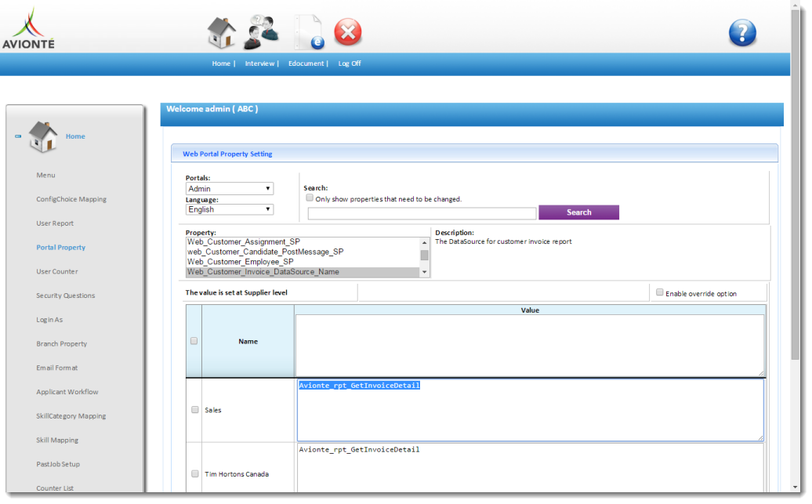Click the Avionte logo
This screenshot has width=812, height=504.
(x=28, y=28)
